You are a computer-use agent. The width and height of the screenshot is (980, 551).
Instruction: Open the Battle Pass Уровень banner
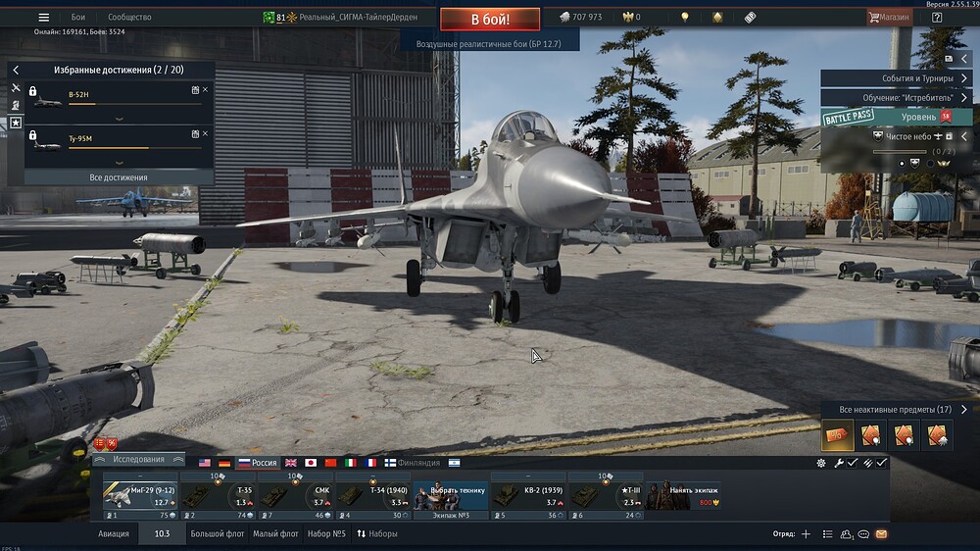[897, 117]
